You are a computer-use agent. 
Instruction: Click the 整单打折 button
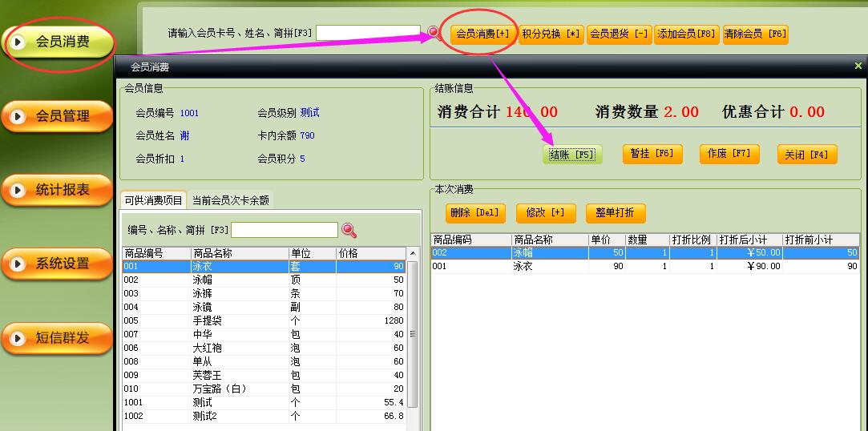point(615,213)
